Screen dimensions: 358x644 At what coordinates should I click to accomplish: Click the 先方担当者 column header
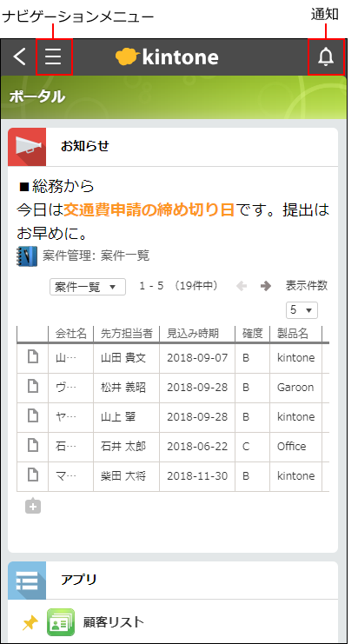[x=127, y=334]
